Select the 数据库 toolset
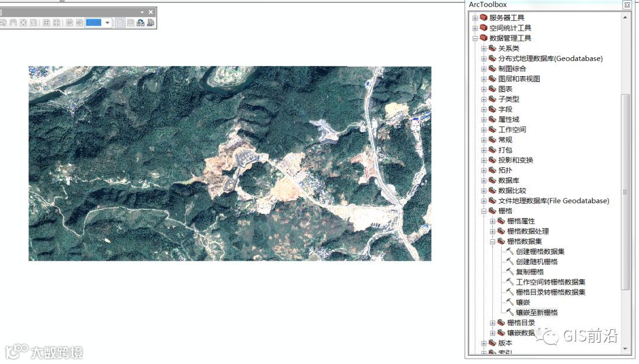The width and height of the screenshot is (639, 364). tap(509, 181)
